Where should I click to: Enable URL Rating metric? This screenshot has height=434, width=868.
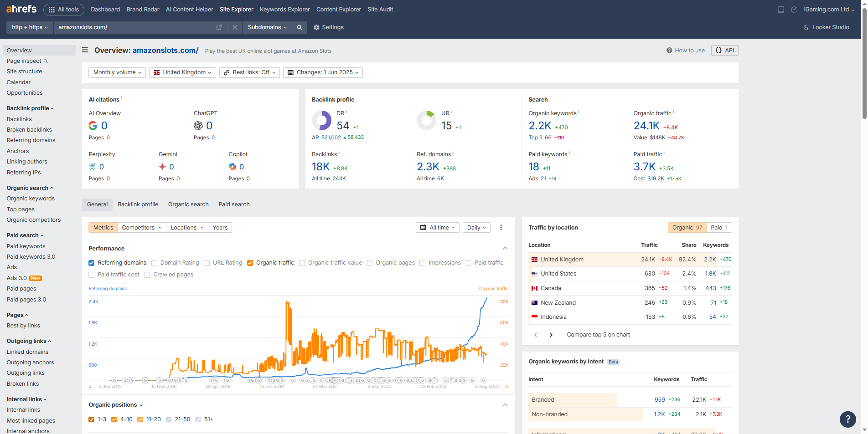tap(207, 263)
